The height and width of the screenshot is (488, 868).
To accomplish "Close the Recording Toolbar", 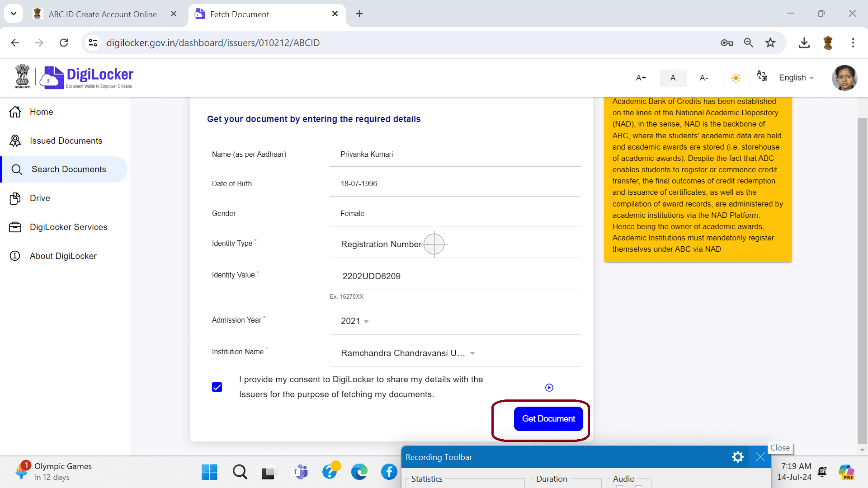I will (760, 457).
